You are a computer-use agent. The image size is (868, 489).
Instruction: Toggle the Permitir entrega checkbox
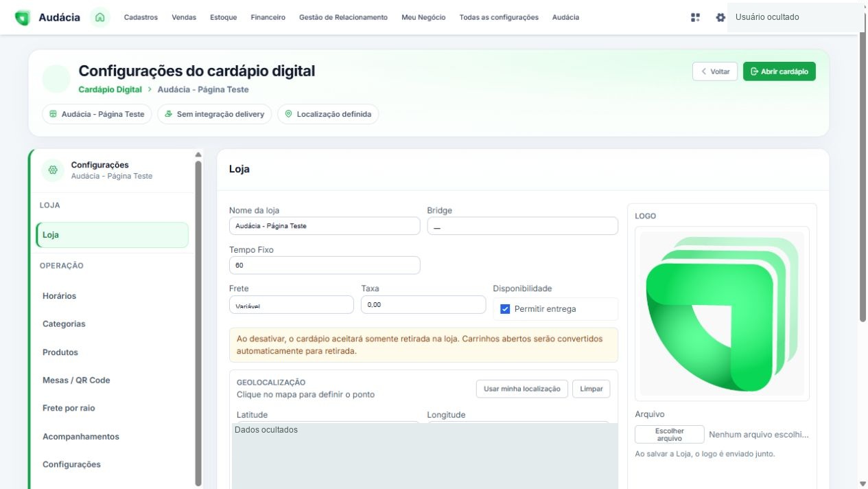coord(505,309)
